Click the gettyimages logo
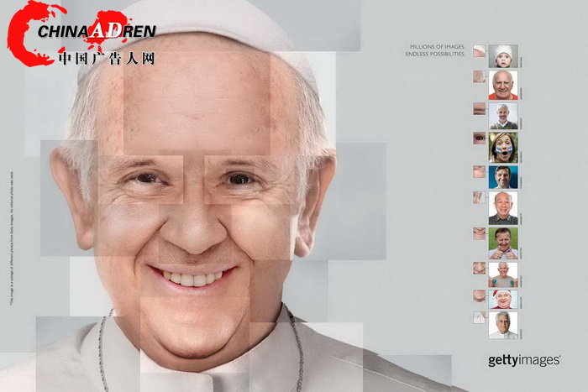Viewport: 588px width, 392px height. pyautogui.click(x=523, y=361)
